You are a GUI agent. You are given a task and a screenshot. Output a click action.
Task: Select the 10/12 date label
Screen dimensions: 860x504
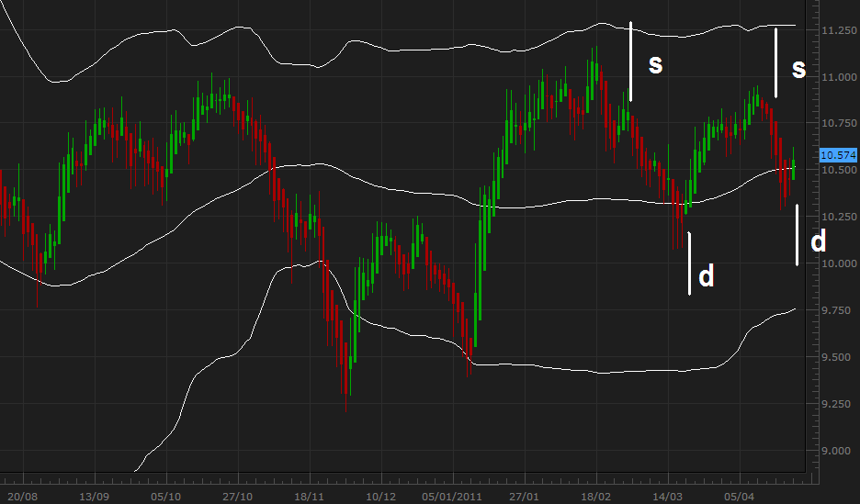coord(381,497)
